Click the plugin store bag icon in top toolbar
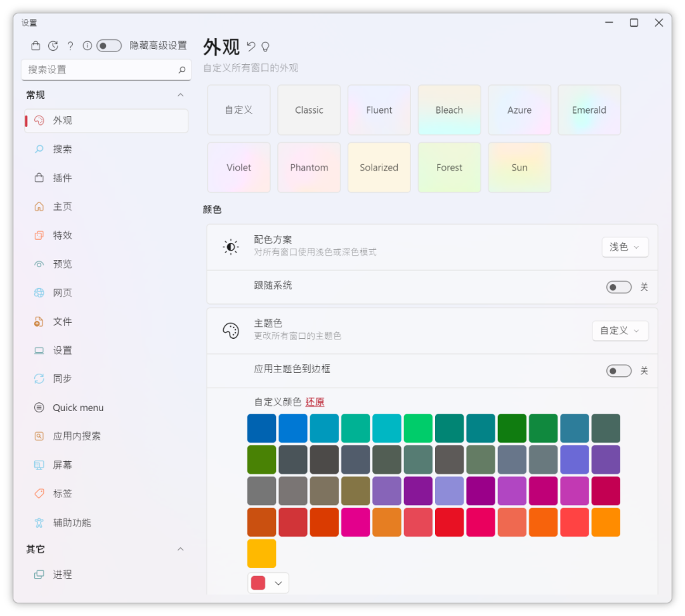685x616 pixels. point(36,46)
